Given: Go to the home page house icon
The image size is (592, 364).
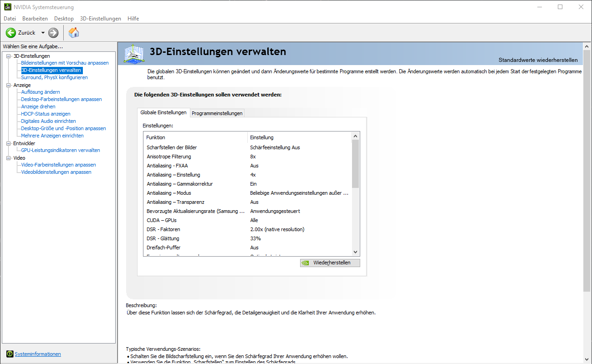Looking at the screenshot, I should [x=74, y=32].
